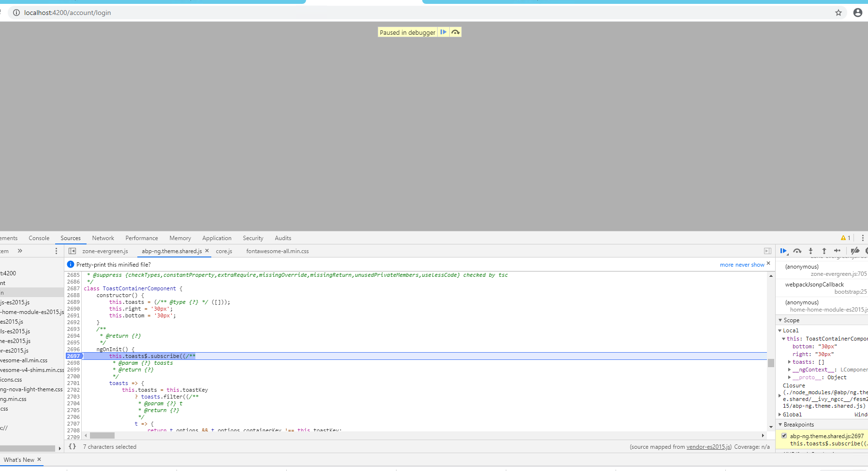This screenshot has height=471, width=868.
Task: Click the breakpoint marker on line 2697
Action: 73,356
